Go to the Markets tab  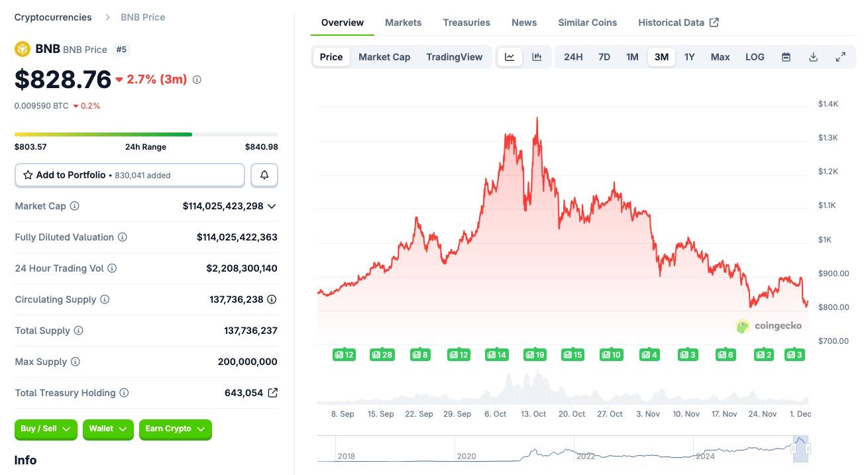[x=403, y=23]
